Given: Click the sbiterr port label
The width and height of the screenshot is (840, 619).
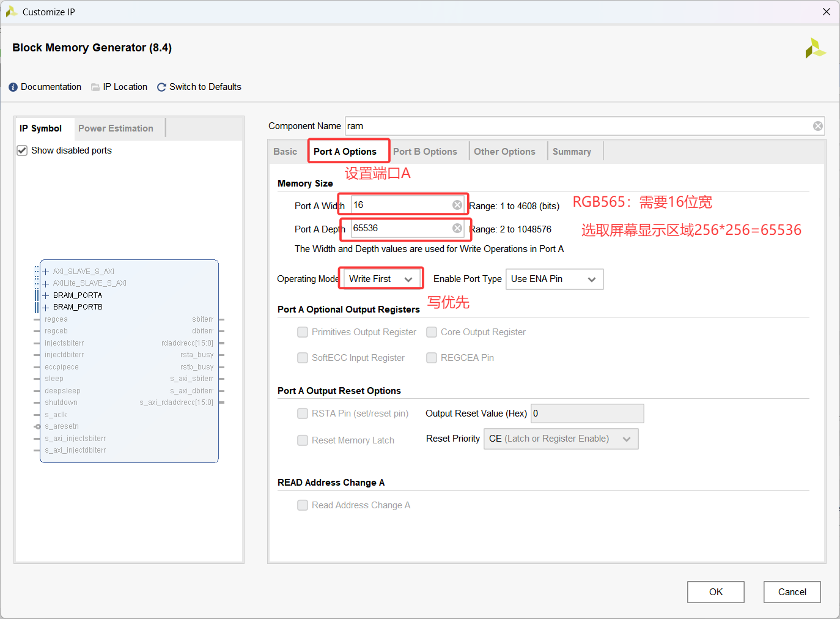Looking at the screenshot, I should click(x=203, y=319).
